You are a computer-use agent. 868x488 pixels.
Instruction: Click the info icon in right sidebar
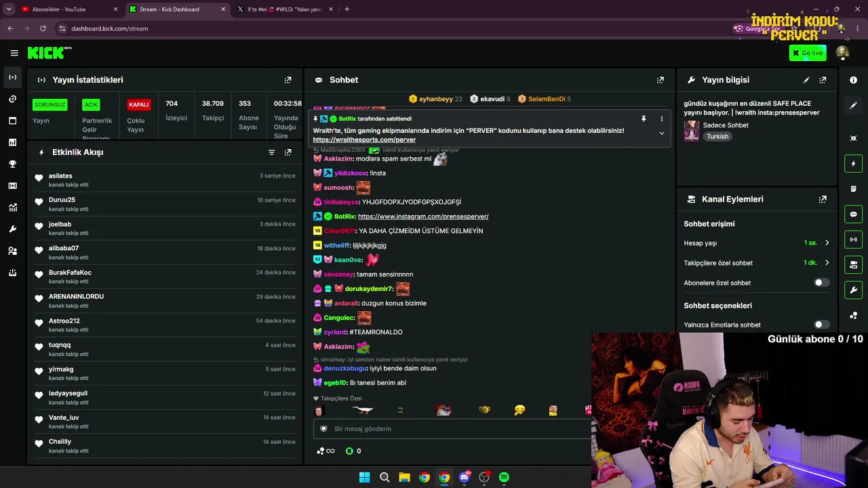coord(853,80)
